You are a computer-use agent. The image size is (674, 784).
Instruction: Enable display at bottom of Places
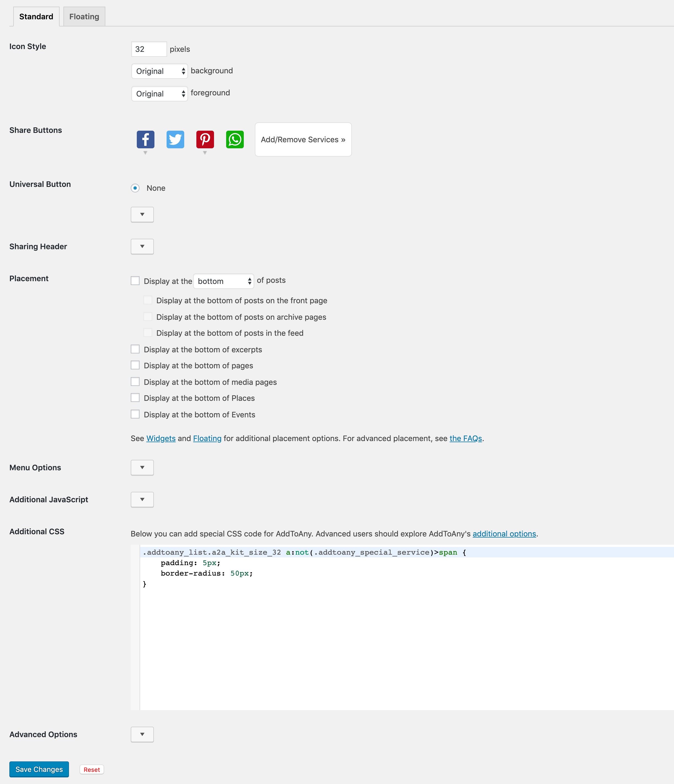tap(135, 398)
